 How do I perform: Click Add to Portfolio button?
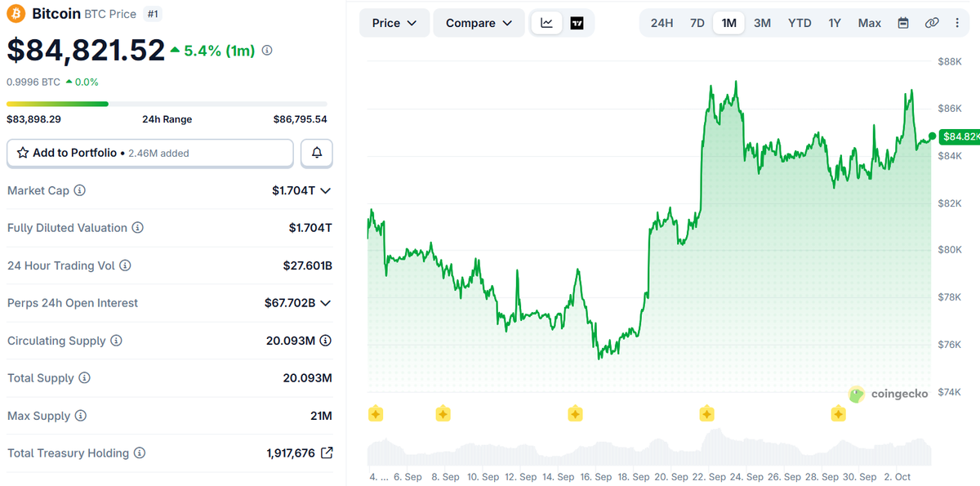[150, 153]
